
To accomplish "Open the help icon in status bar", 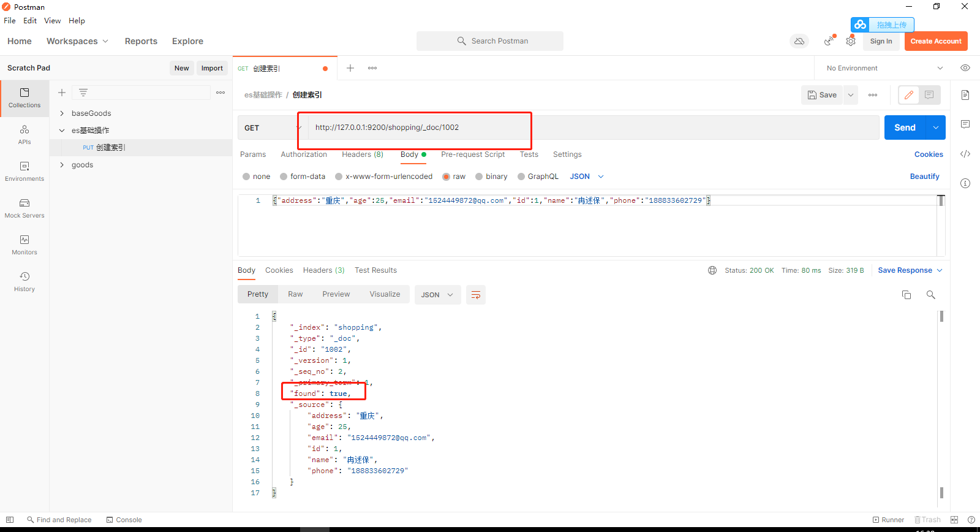I will (x=971, y=520).
